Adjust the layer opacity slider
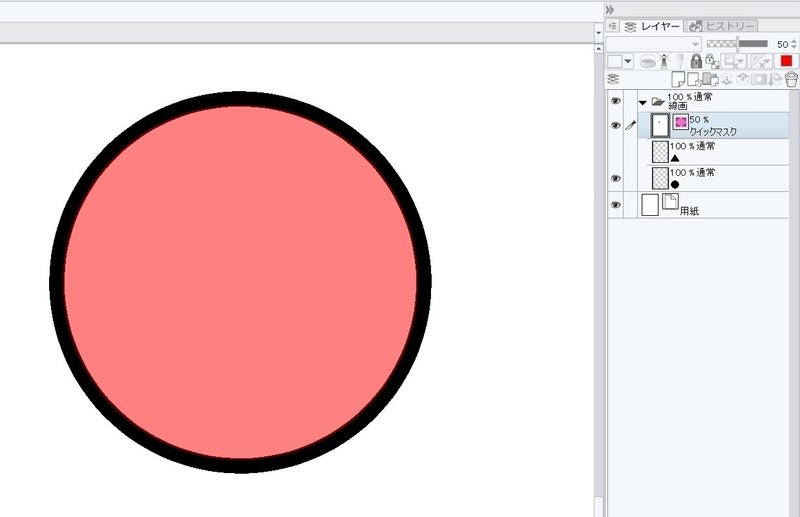 click(x=737, y=44)
